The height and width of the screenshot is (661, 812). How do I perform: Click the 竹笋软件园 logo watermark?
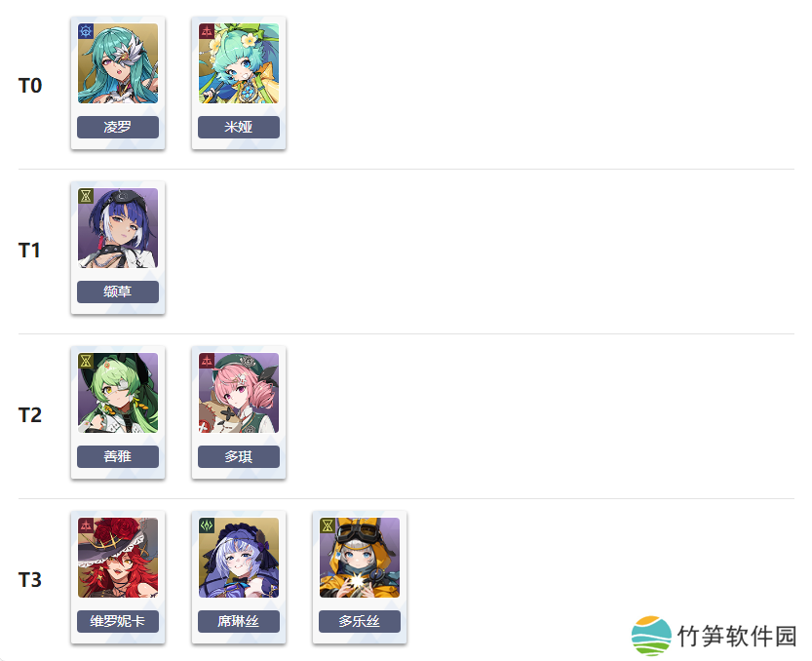714,636
